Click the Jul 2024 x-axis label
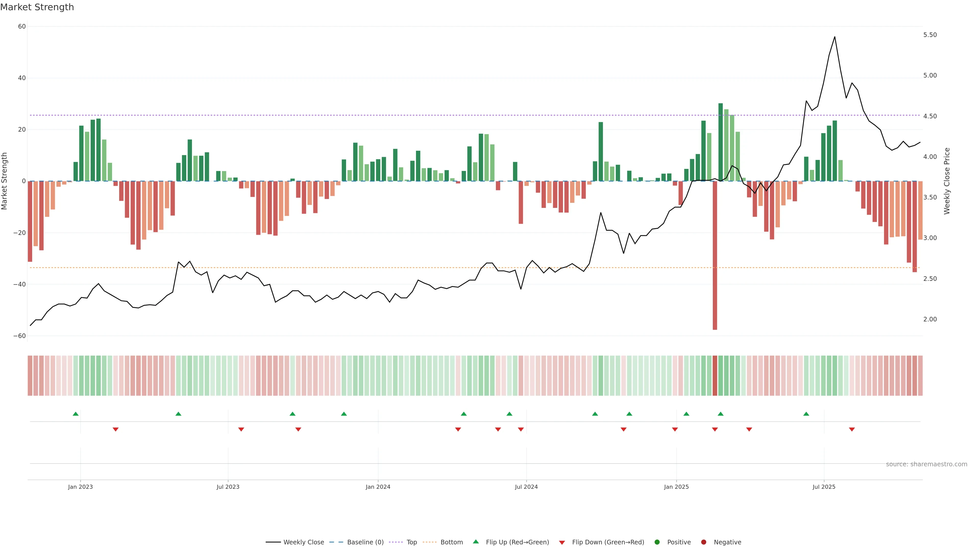This screenshot has height=551, width=980. pyautogui.click(x=526, y=487)
